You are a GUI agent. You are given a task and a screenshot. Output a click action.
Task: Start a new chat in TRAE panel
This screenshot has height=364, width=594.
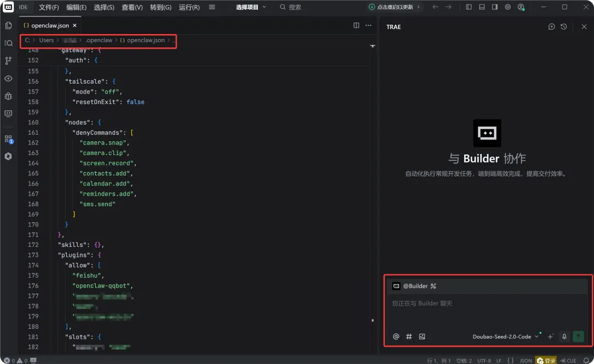(552, 26)
